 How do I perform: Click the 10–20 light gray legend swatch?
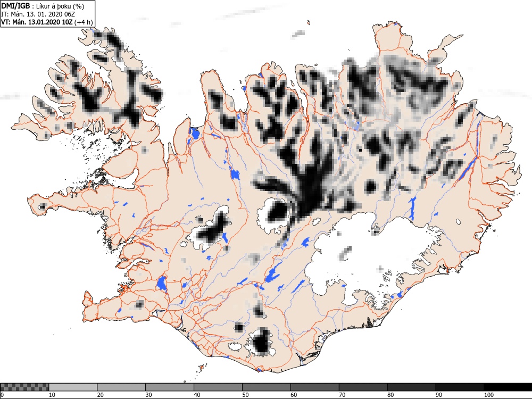73,387
